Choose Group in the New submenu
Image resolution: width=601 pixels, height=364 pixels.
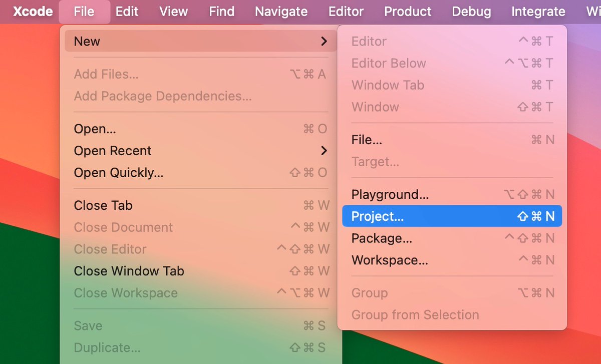click(x=452, y=293)
